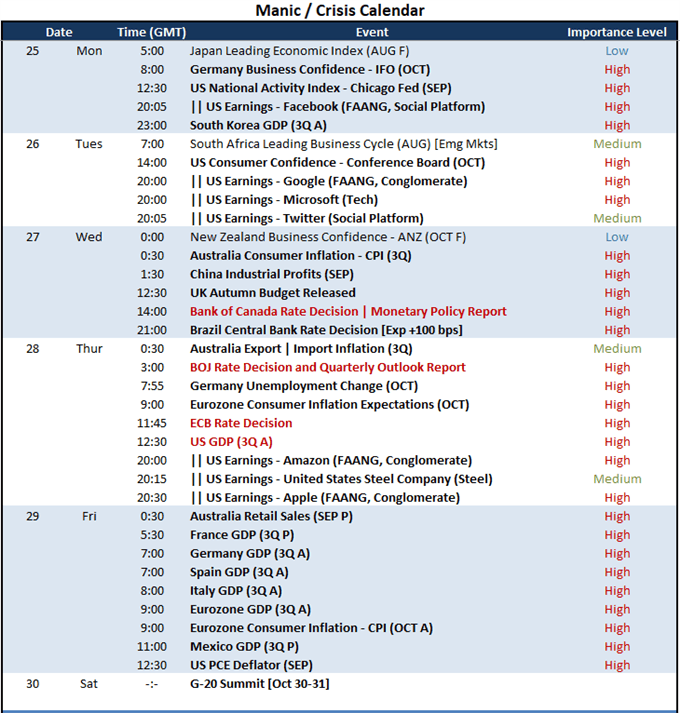Select the Facebook US Earnings event

tap(338, 107)
